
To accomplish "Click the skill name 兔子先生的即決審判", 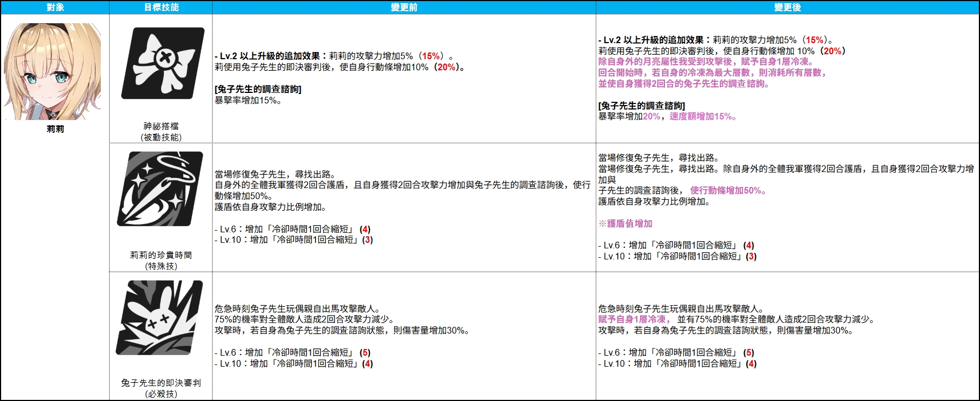I will (161, 383).
